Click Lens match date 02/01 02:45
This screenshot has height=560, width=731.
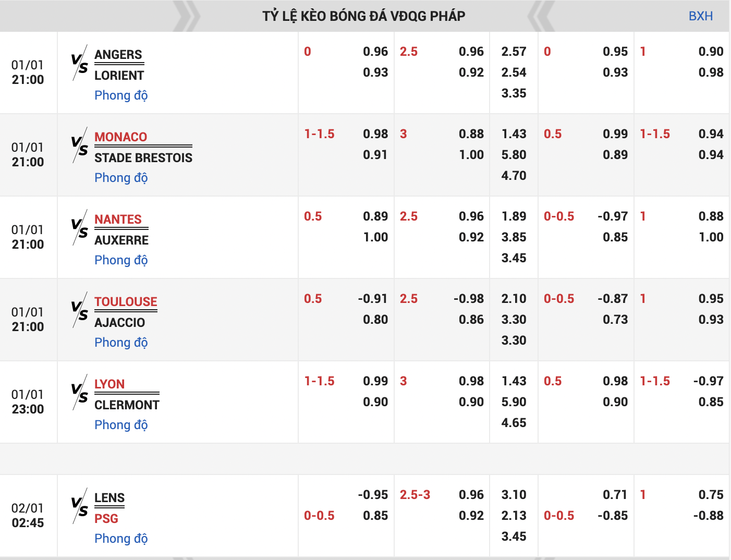tap(28, 516)
